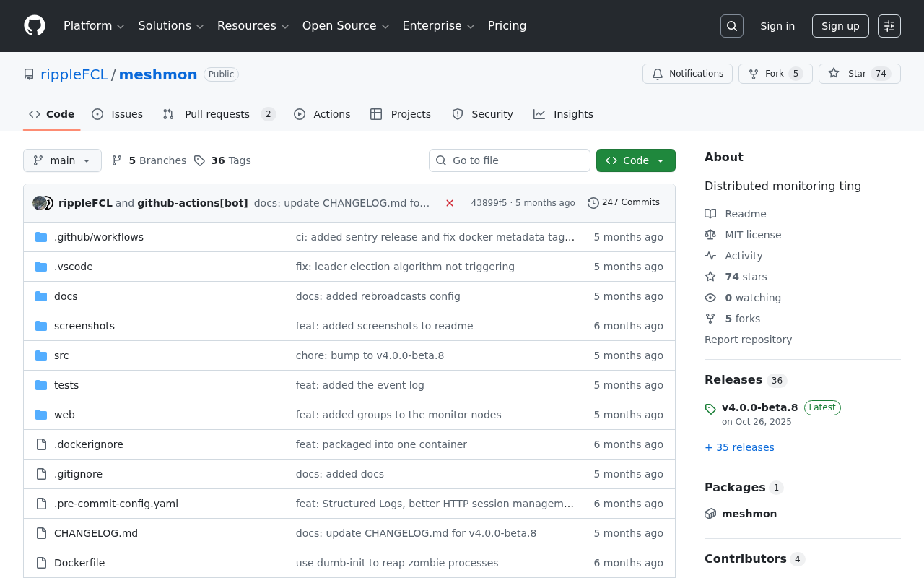Open the search magnifier icon

point(731,25)
